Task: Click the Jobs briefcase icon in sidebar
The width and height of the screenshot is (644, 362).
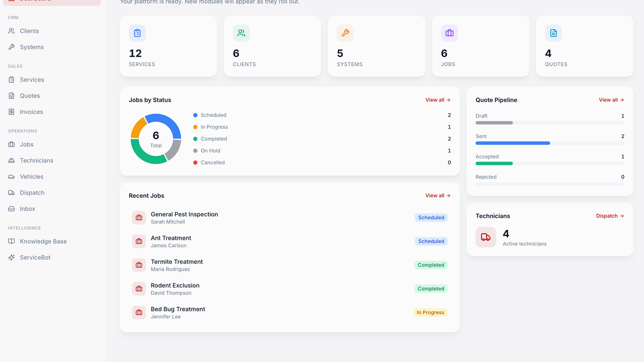Action: [x=12, y=145]
